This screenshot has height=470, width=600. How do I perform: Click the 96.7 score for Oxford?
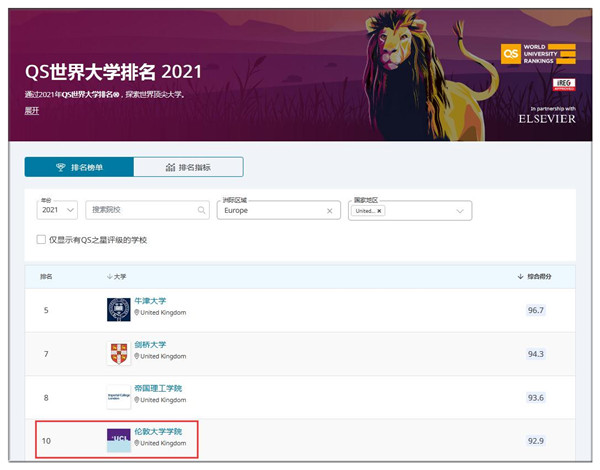pyautogui.click(x=536, y=310)
